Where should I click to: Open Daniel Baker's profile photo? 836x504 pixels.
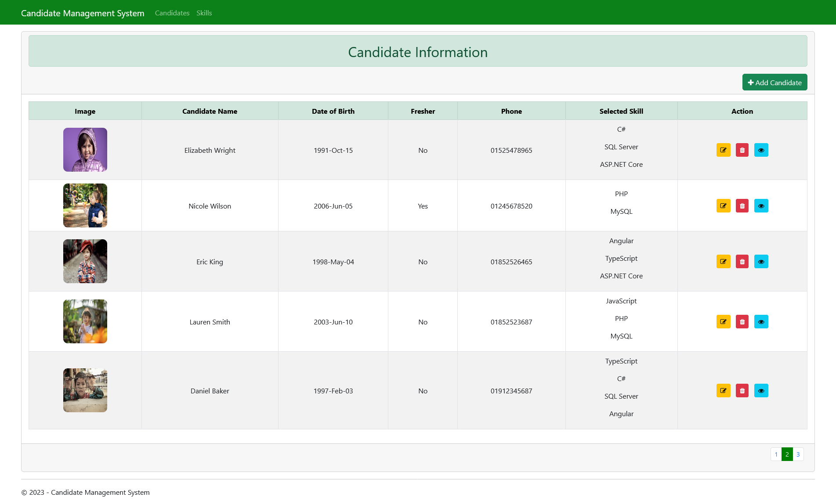pos(85,390)
